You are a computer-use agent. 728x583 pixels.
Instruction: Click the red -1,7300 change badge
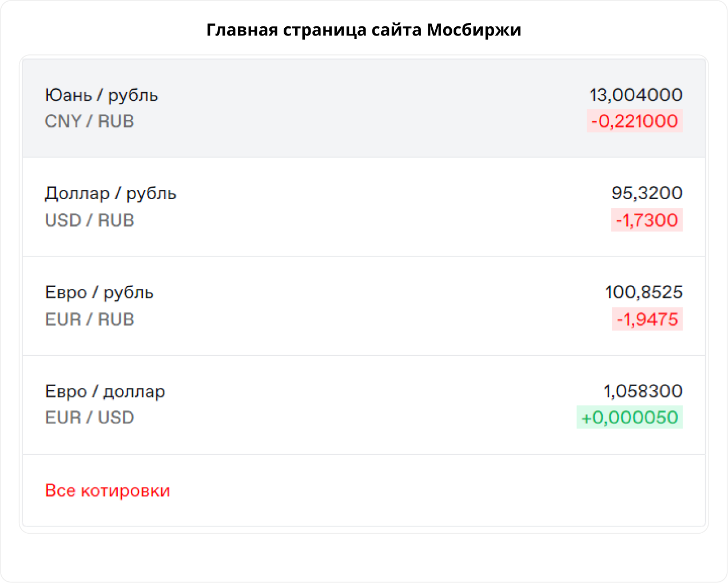point(646,220)
